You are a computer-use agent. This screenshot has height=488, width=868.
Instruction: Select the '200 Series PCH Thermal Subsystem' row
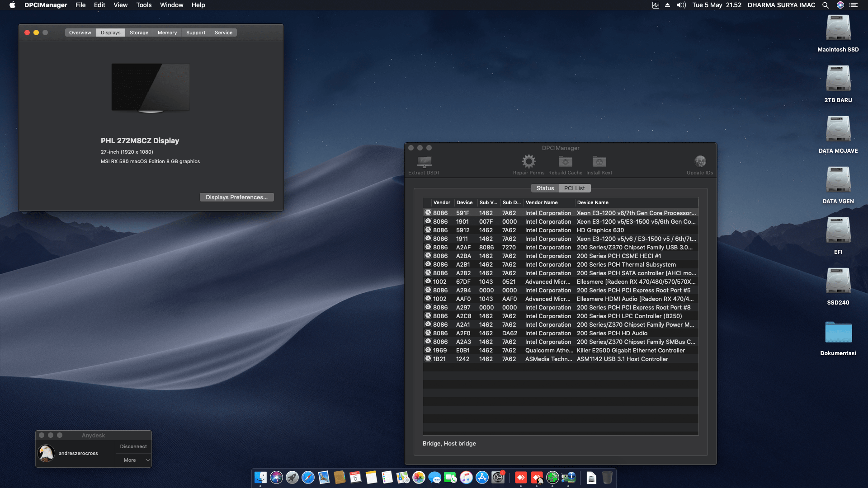click(561, 264)
